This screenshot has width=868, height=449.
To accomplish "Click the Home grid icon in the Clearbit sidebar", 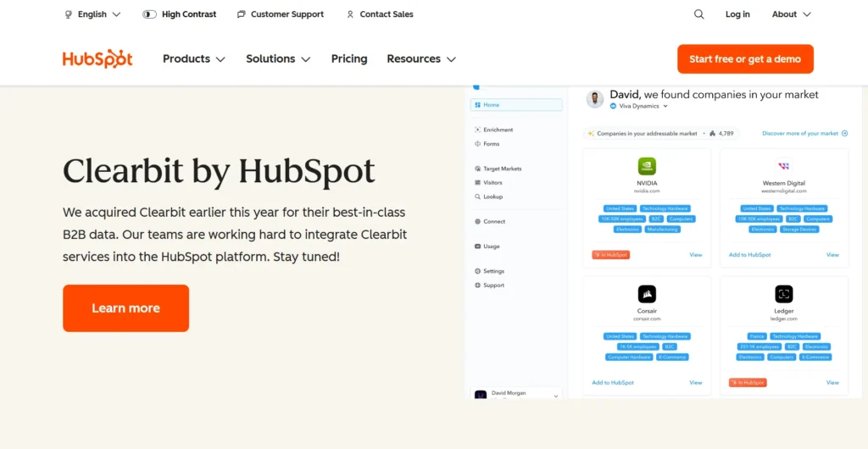I will point(478,104).
